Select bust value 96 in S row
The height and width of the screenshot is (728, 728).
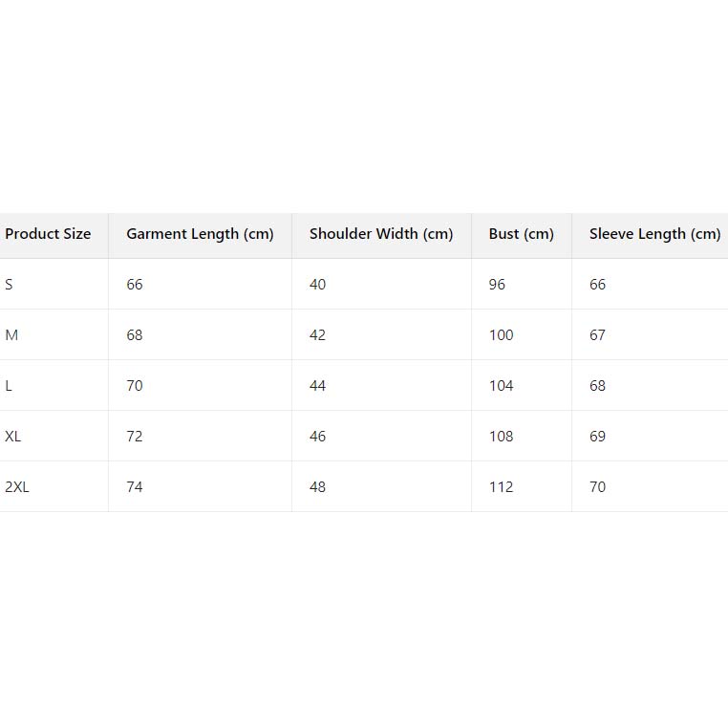(x=497, y=285)
